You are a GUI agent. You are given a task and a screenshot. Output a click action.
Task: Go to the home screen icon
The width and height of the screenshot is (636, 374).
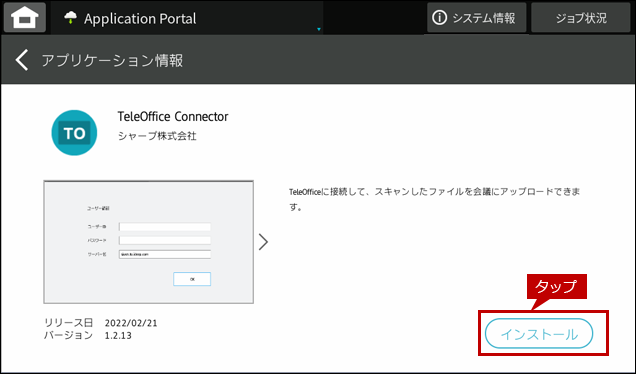click(x=25, y=18)
